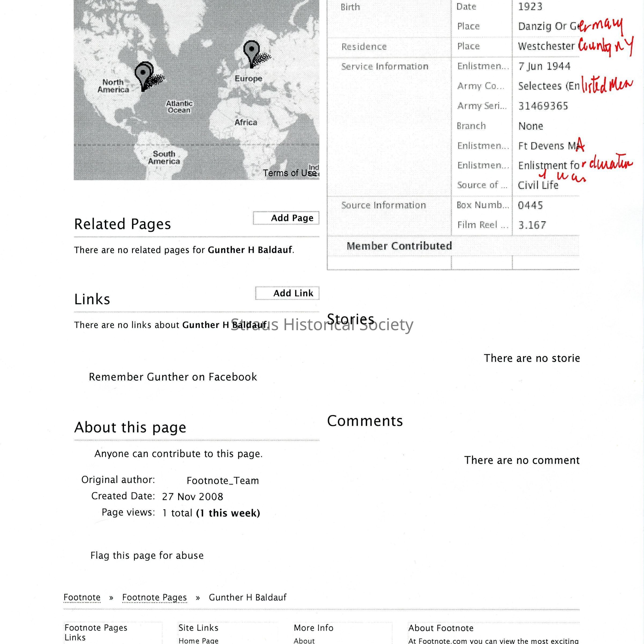Click the Comments section heading
The image size is (644, 644).
[365, 421]
